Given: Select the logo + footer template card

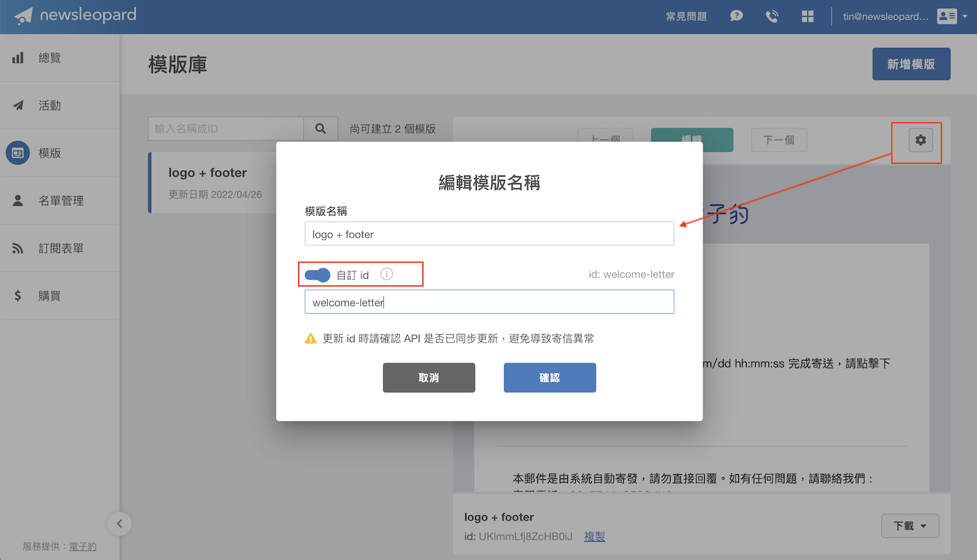Looking at the screenshot, I should point(213,183).
